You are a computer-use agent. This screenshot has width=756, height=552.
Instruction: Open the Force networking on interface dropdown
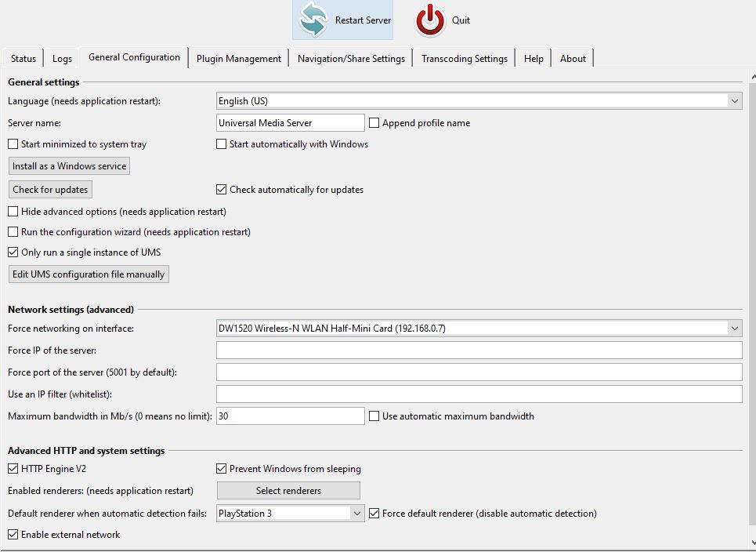(x=479, y=328)
